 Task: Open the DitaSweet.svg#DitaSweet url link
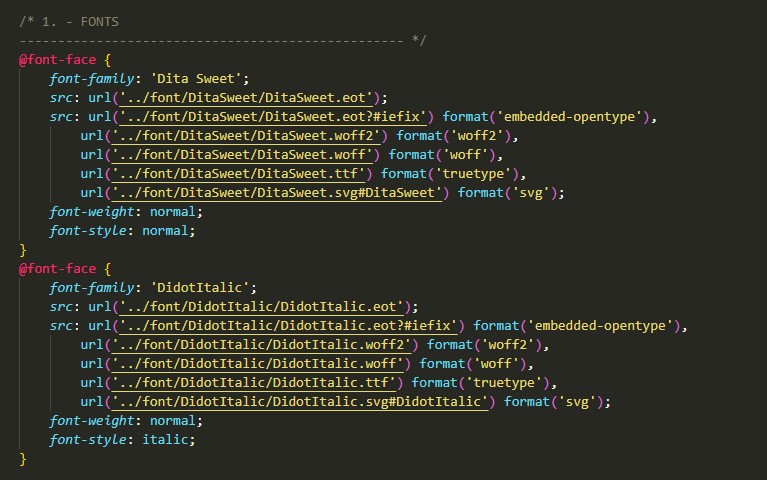pyautogui.click(x=277, y=193)
